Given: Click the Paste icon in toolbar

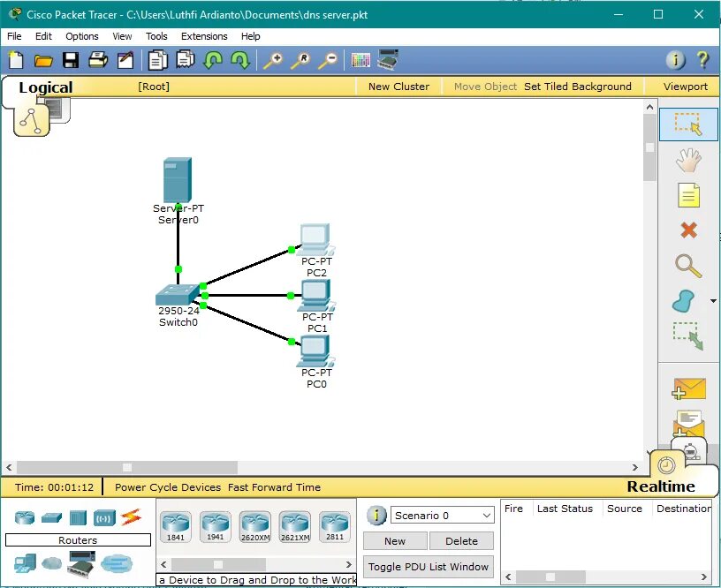Looking at the screenshot, I should click(186, 60).
